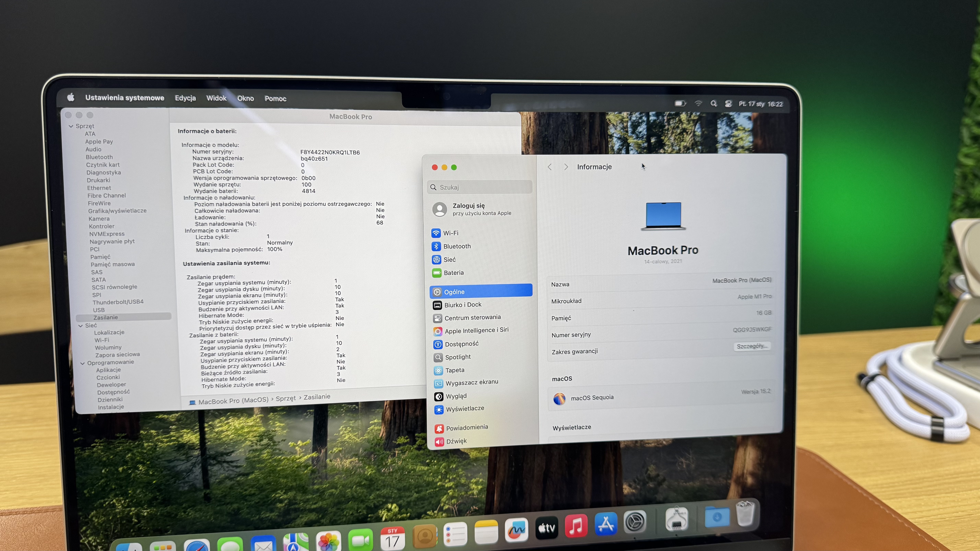Open the Edycja menu
Viewport: 980px width, 551px height.
(185, 98)
